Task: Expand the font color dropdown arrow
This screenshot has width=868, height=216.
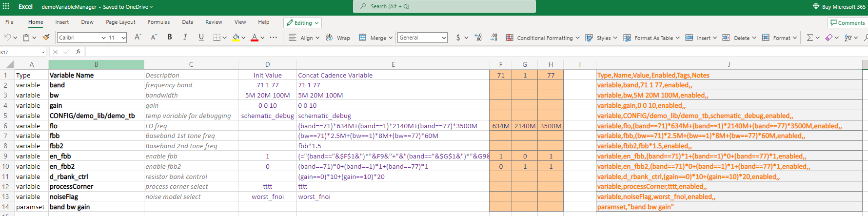Action: coord(262,38)
